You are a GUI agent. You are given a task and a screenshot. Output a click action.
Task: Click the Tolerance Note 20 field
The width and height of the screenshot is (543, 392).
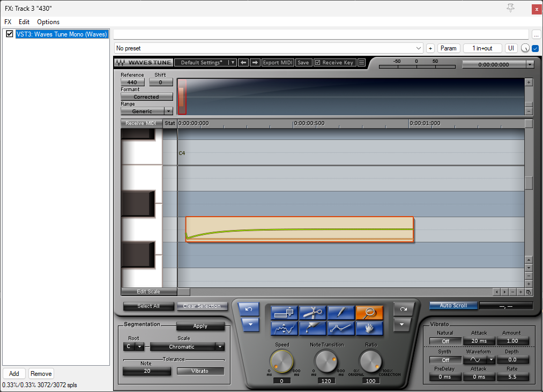click(147, 371)
